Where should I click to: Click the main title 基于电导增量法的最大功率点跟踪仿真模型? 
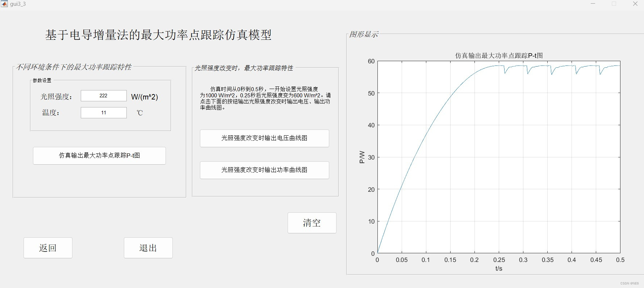[x=158, y=35]
